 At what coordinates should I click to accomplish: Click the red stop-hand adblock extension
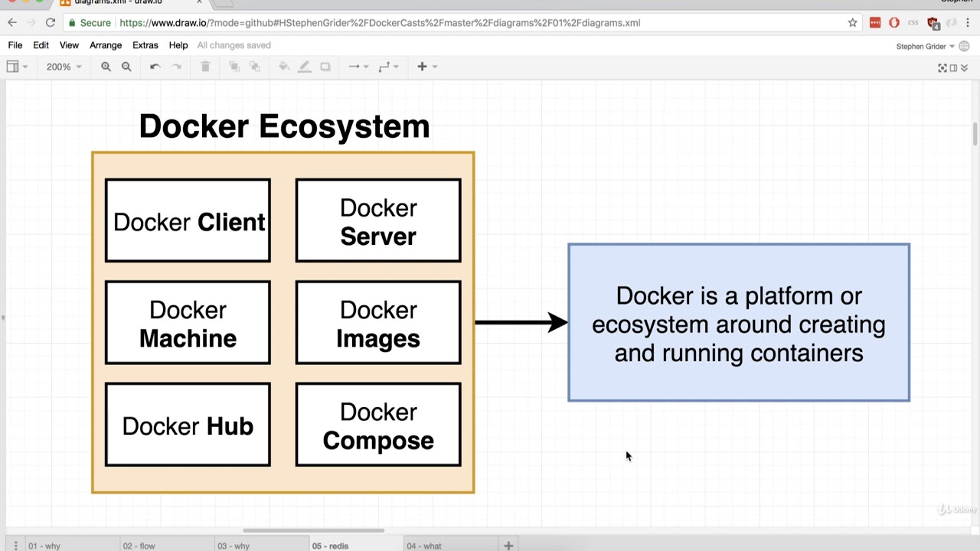pyautogui.click(x=893, y=23)
